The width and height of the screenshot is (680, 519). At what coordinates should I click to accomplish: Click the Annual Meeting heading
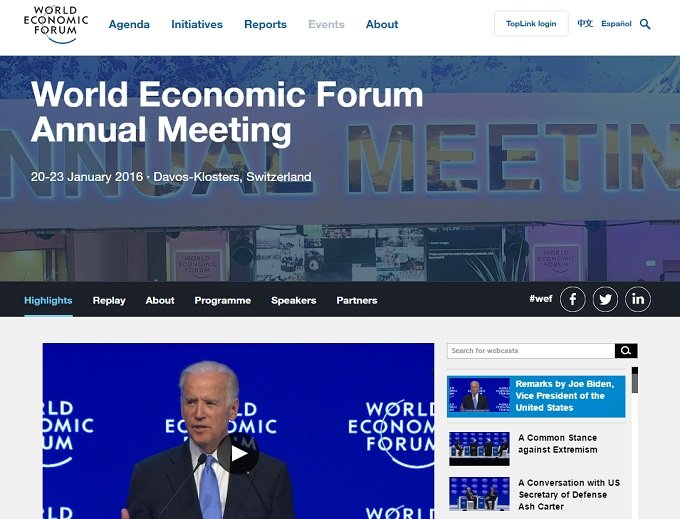pyautogui.click(x=227, y=112)
